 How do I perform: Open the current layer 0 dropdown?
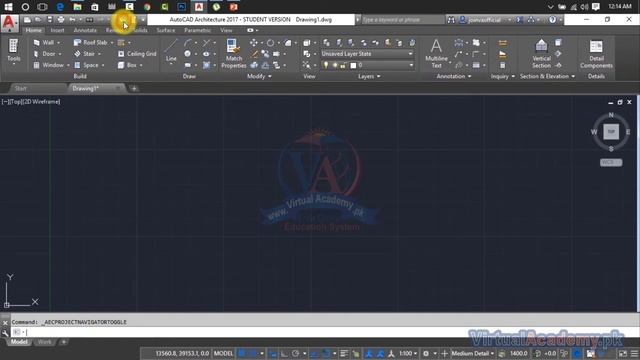point(411,65)
